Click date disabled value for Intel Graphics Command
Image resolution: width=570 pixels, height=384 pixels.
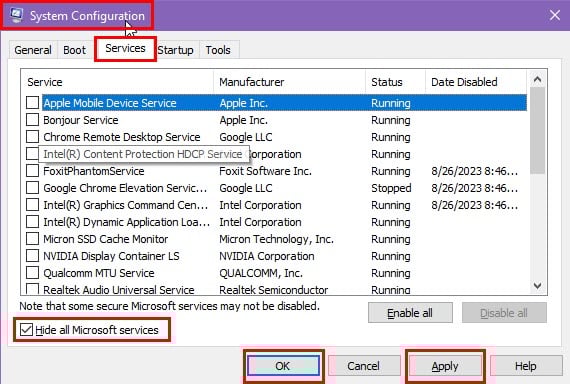pos(474,205)
